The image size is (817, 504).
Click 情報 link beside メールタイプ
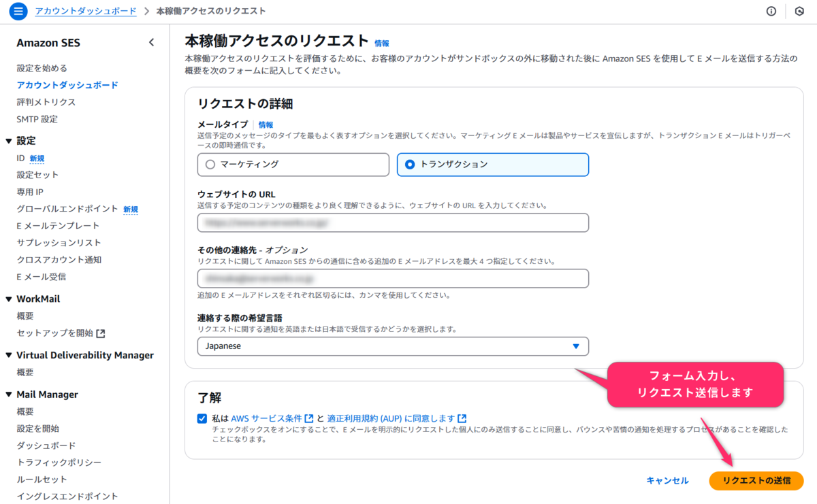pyautogui.click(x=266, y=125)
